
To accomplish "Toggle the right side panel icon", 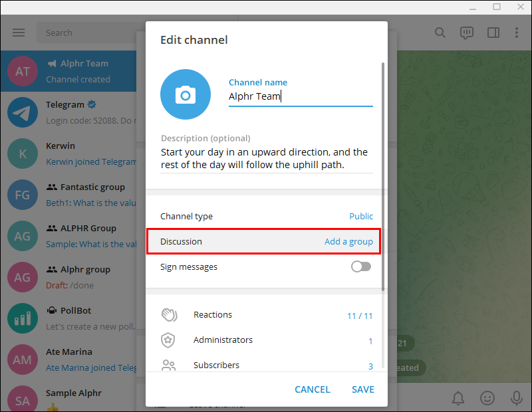I will 493,33.
